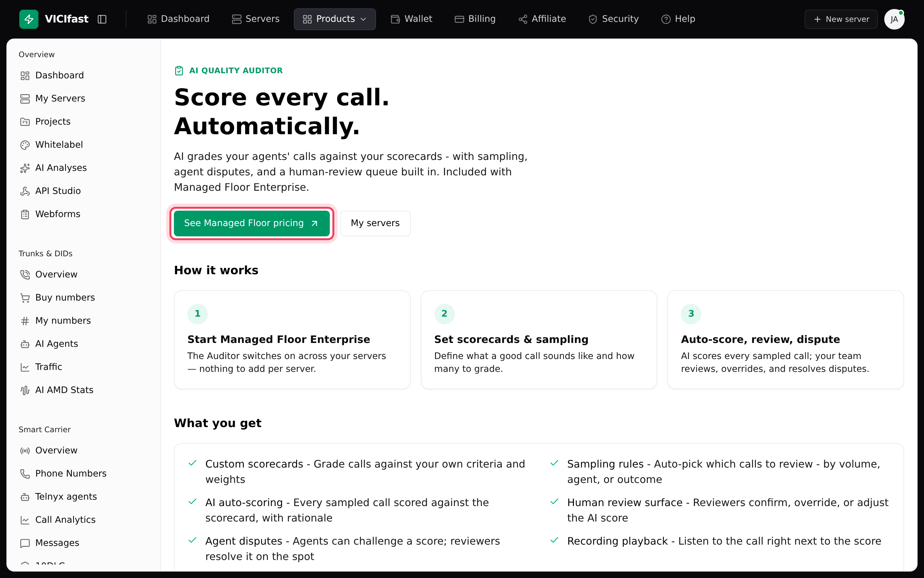Click the Webforms clipboard icon

(25, 215)
